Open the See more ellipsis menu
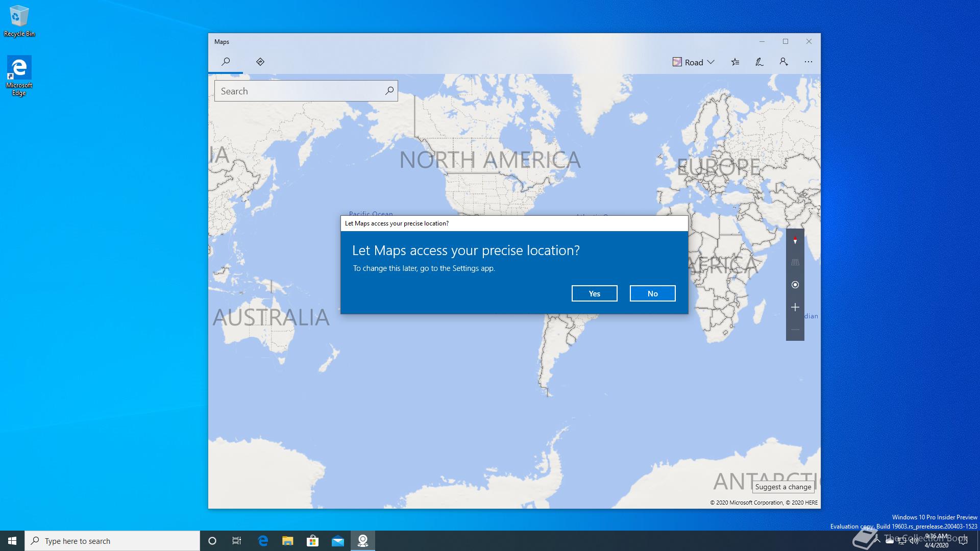This screenshot has width=980, height=551. (x=808, y=62)
